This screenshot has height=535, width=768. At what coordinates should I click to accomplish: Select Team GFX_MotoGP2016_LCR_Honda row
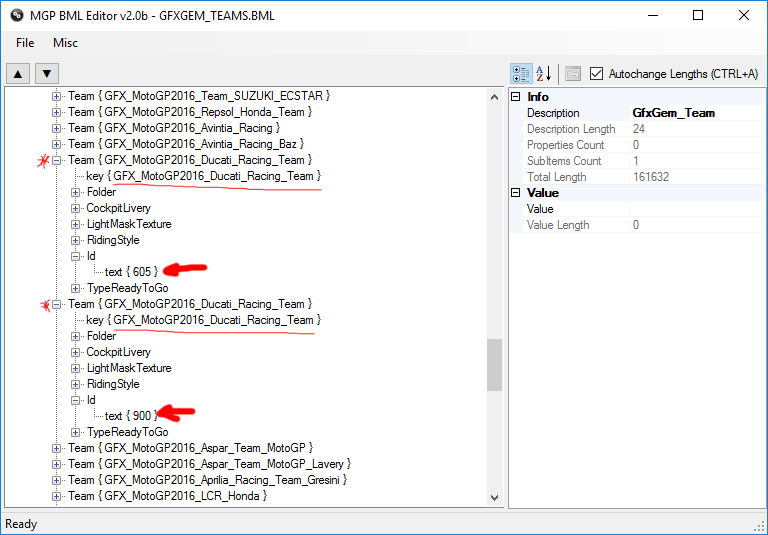[x=168, y=496]
